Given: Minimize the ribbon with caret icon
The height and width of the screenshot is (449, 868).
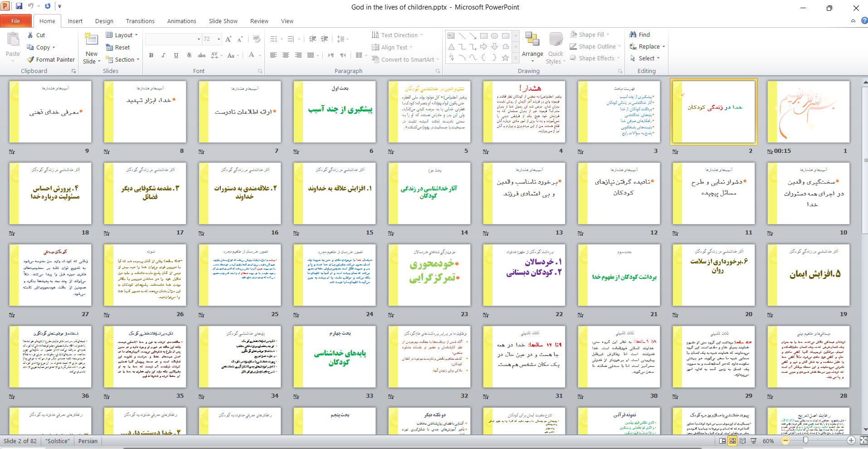Looking at the screenshot, I should pos(853,21).
